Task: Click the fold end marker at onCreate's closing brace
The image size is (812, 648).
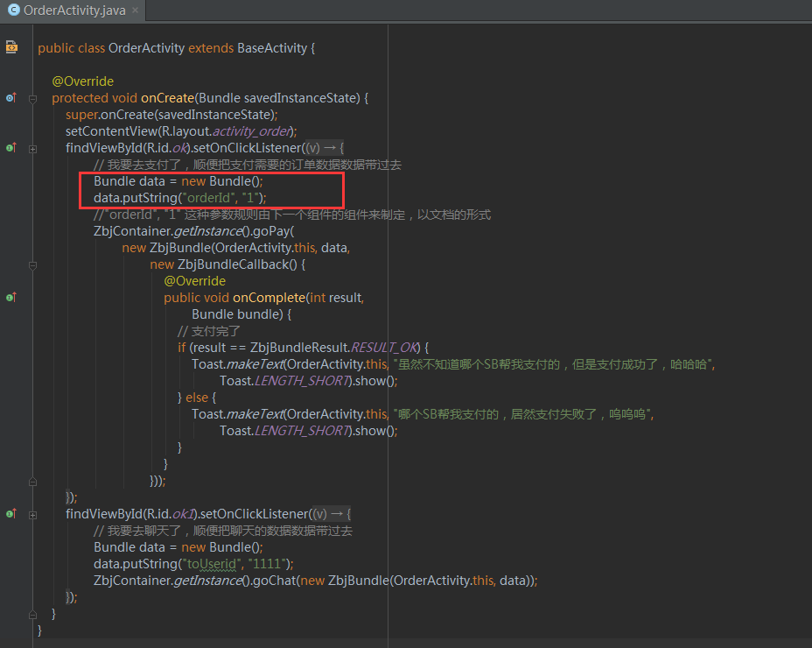Action: point(32,614)
